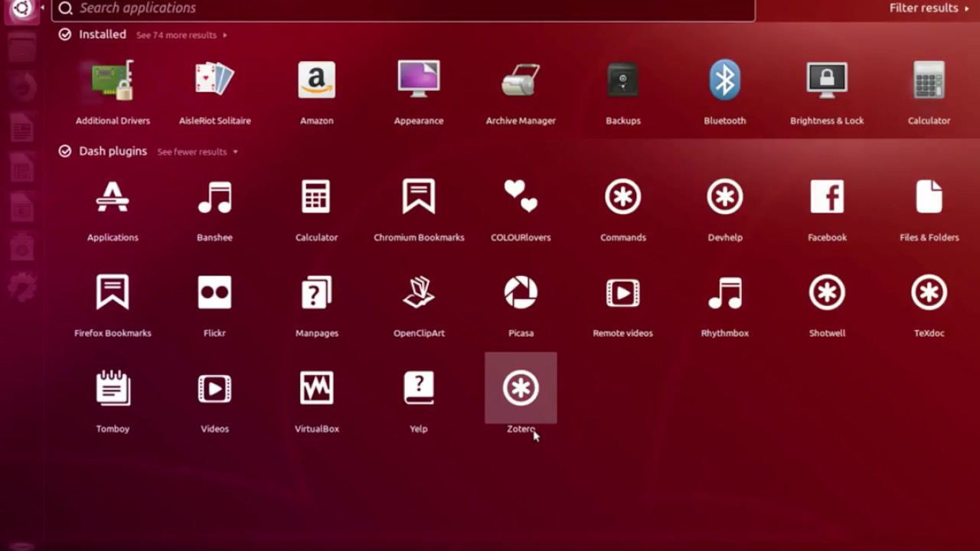The image size is (980, 551).
Task: Select the Picasa plugin icon
Action: click(x=521, y=292)
